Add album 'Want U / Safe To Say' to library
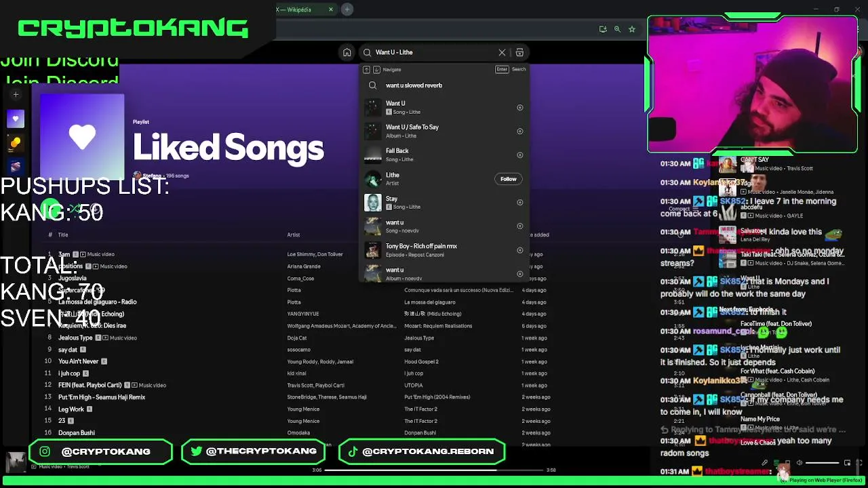This screenshot has height=488, width=868. coord(520,131)
